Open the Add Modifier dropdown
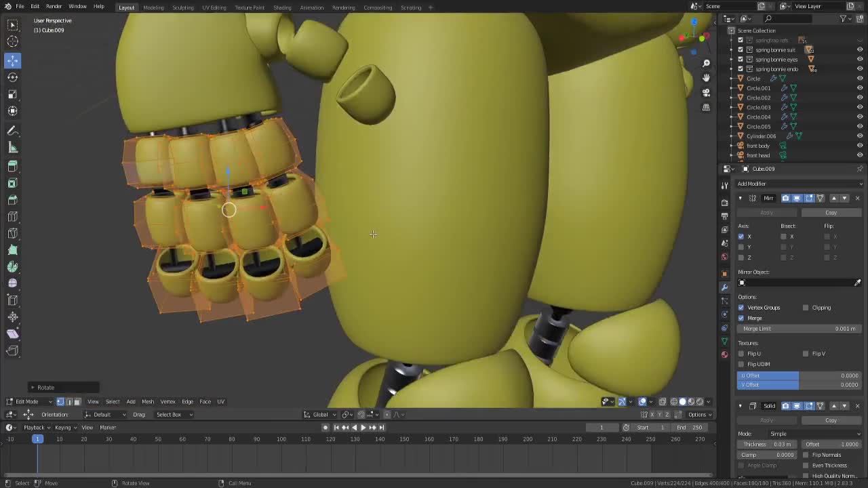868x488 pixels. point(799,184)
